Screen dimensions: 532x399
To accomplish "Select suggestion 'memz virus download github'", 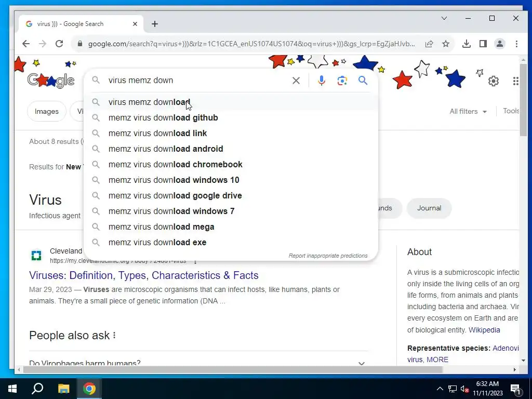I will tap(231, 118).
